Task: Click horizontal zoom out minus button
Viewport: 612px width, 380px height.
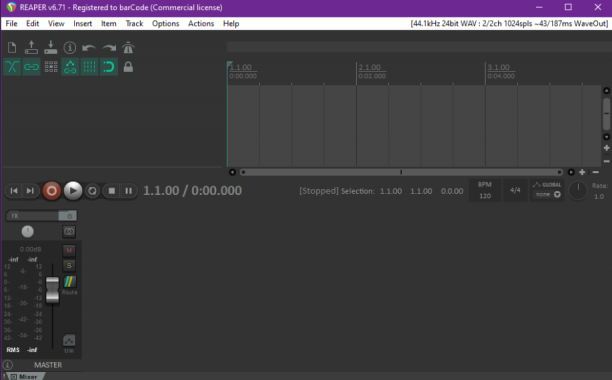Action: pyautogui.click(x=596, y=172)
